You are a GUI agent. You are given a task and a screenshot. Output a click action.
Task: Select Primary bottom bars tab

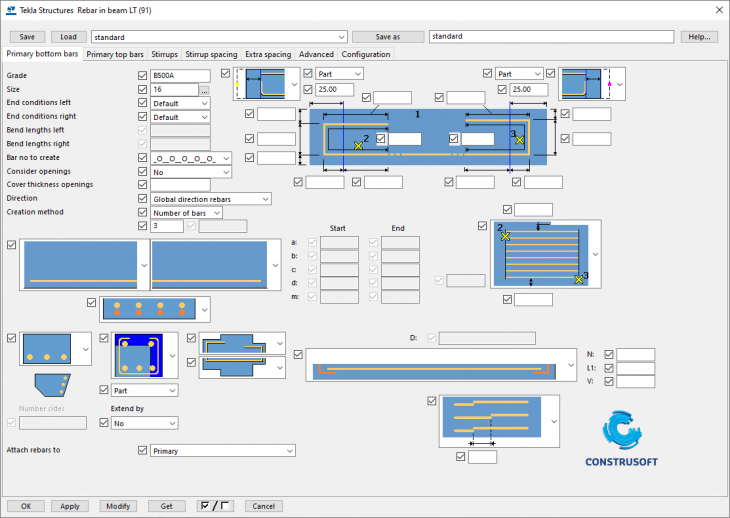42,54
